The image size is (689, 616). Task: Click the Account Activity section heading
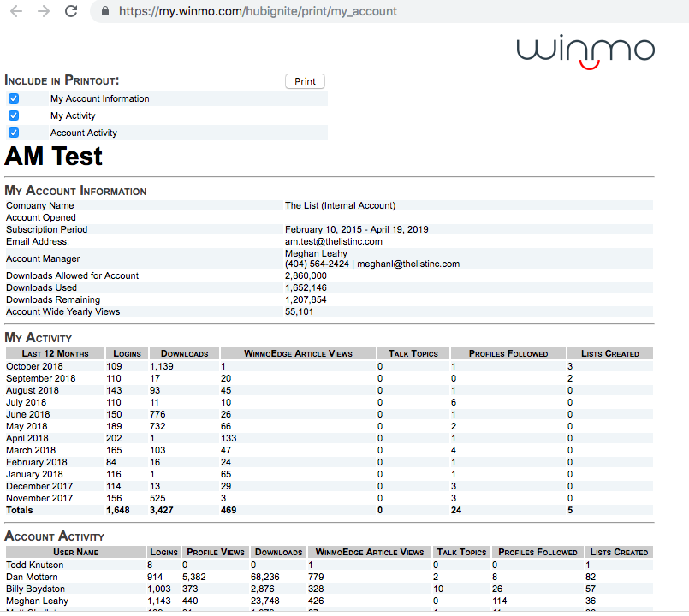click(x=55, y=536)
